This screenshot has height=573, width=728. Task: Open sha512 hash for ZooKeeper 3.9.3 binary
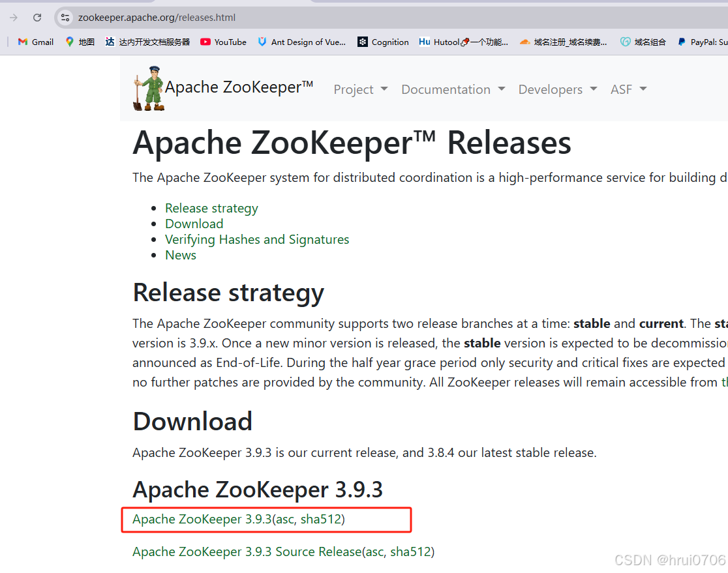point(321,519)
